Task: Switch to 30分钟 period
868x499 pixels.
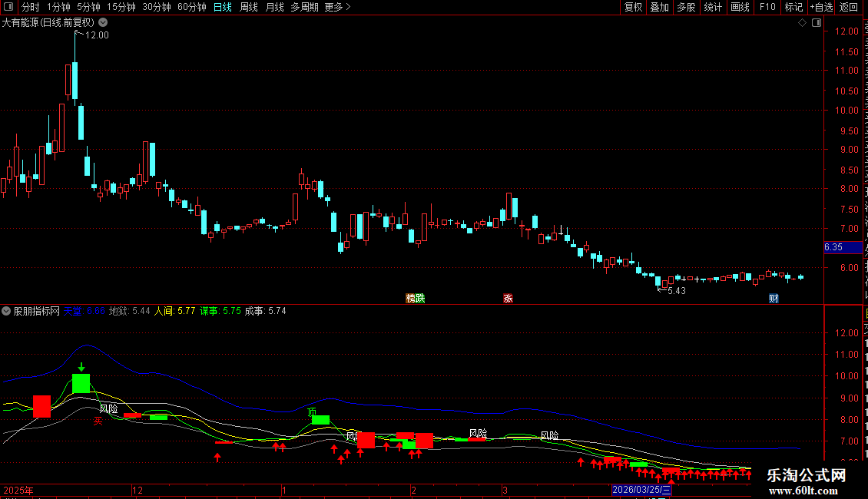Action: (x=157, y=7)
